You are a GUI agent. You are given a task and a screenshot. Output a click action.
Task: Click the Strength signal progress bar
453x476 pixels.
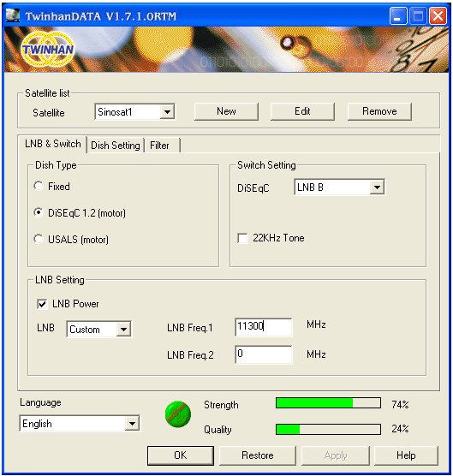(x=328, y=403)
